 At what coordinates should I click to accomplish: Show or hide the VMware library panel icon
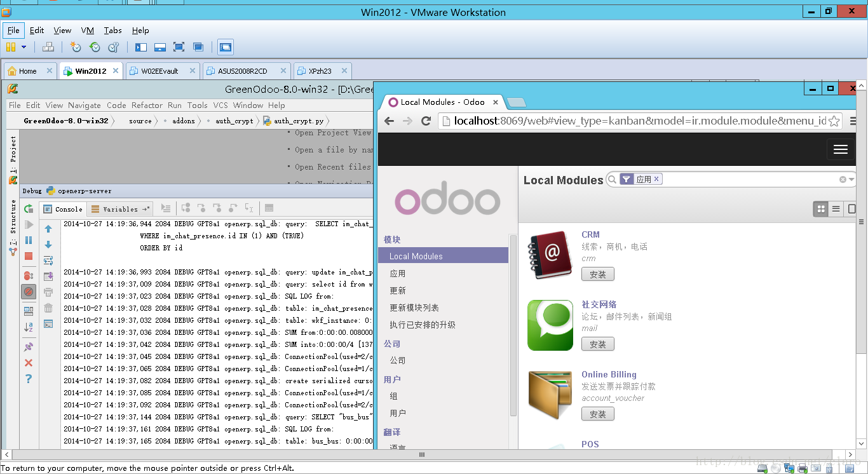tap(141, 47)
